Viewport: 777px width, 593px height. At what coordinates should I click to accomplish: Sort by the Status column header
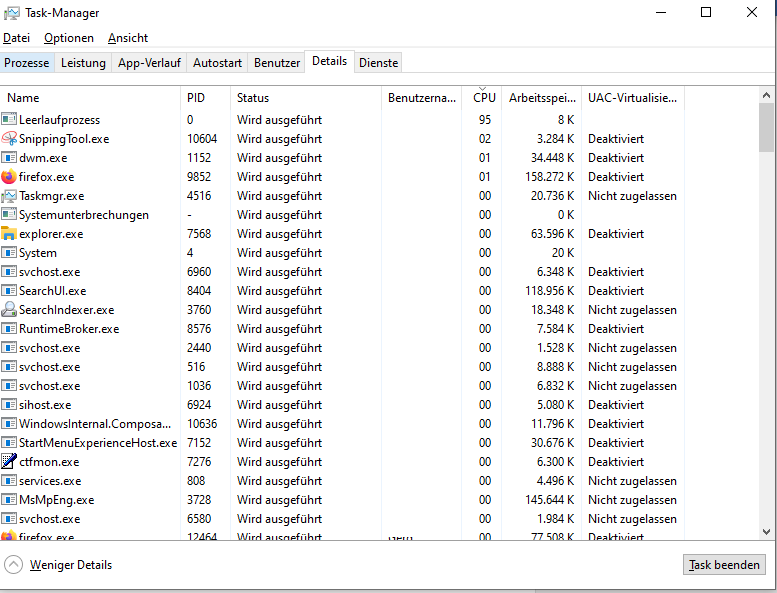tap(306, 98)
